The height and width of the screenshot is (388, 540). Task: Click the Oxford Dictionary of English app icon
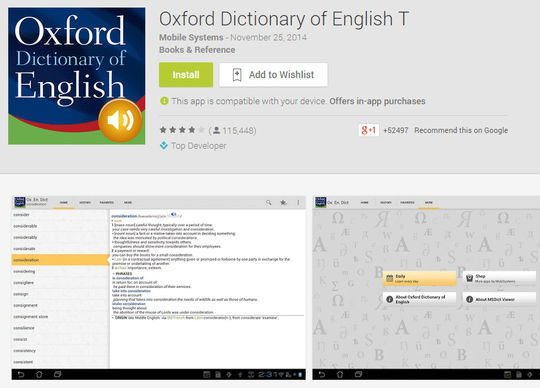(x=76, y=76)
